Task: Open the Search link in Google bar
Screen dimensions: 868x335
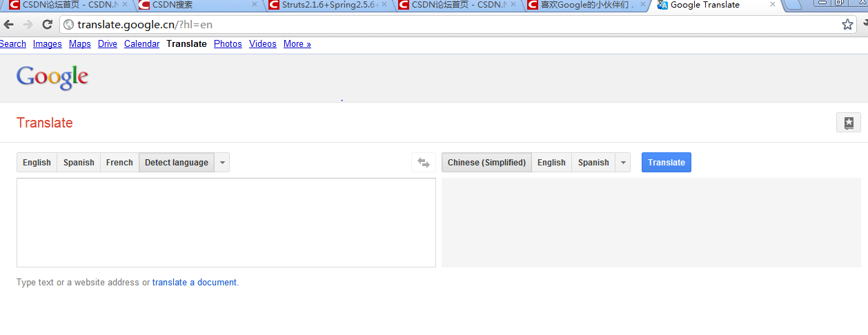Action: click(x=13, y=44)
